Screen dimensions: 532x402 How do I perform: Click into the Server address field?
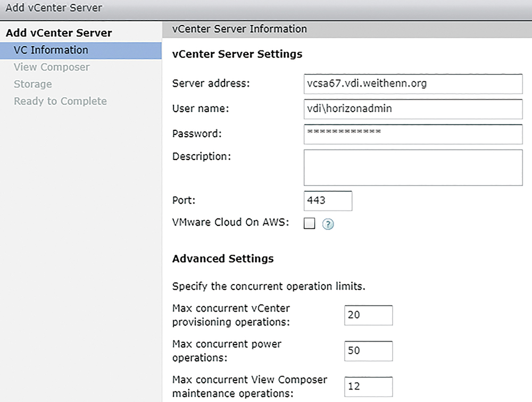(x=413, y=84)
